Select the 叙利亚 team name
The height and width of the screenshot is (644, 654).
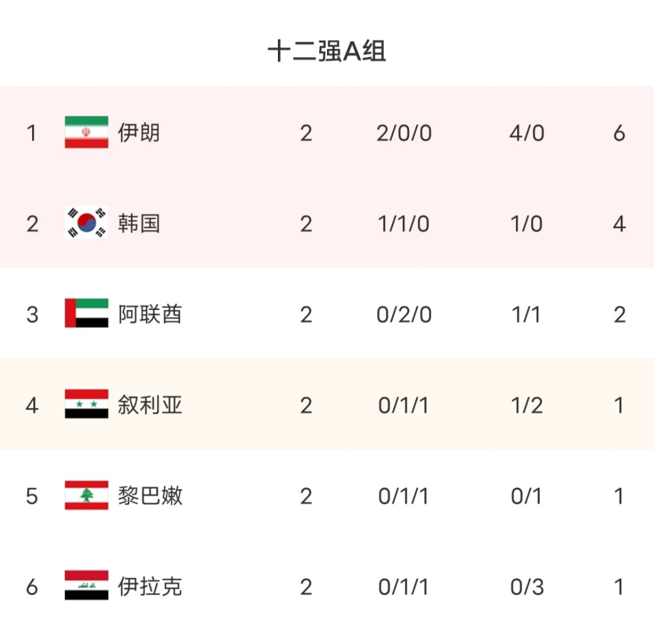(x=150, y=405)
